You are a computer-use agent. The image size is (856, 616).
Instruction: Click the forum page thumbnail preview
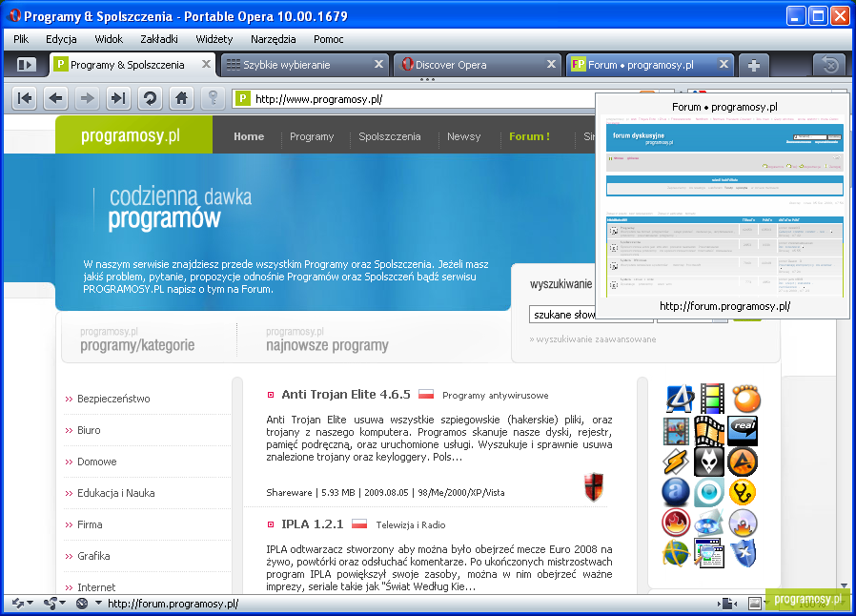(x=724, y=206)
